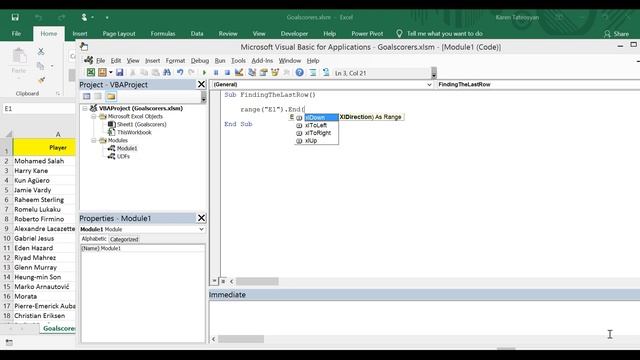Click the Excel Name Box showing E1

38,109
